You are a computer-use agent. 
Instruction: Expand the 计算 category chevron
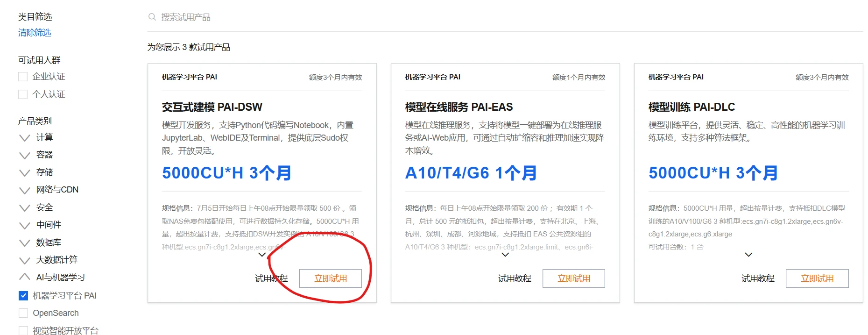25,138
